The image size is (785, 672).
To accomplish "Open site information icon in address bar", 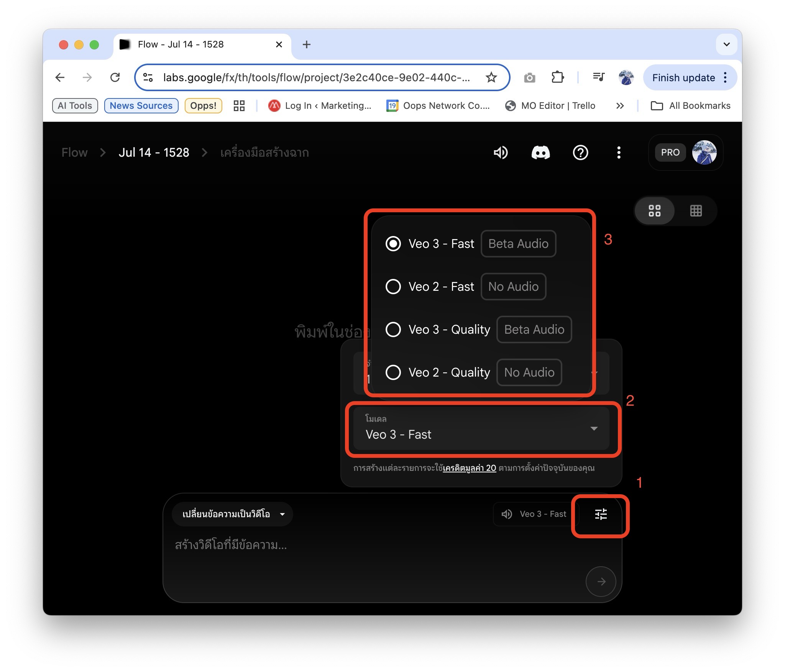I will point(148,78).
